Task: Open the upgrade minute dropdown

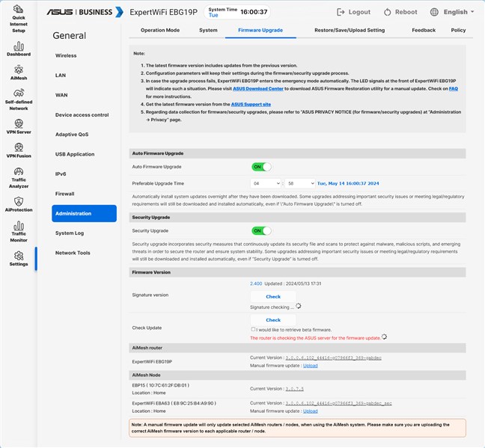Action: pyautogui.click(x=299, y=184)
